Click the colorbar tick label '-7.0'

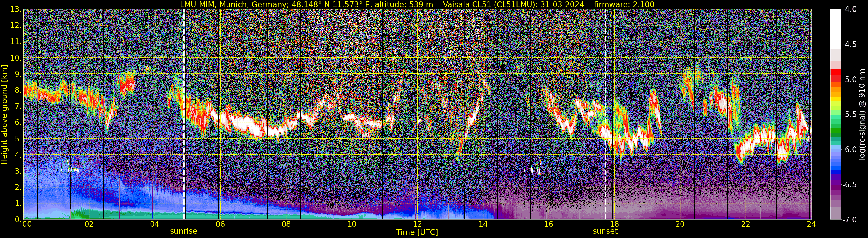[849, 220]
